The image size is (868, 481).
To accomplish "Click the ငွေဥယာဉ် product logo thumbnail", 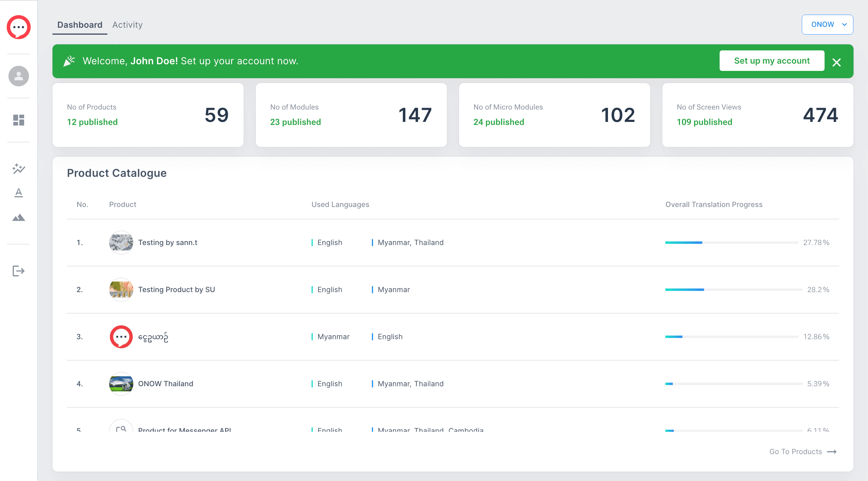I will [x=121, y=336].
